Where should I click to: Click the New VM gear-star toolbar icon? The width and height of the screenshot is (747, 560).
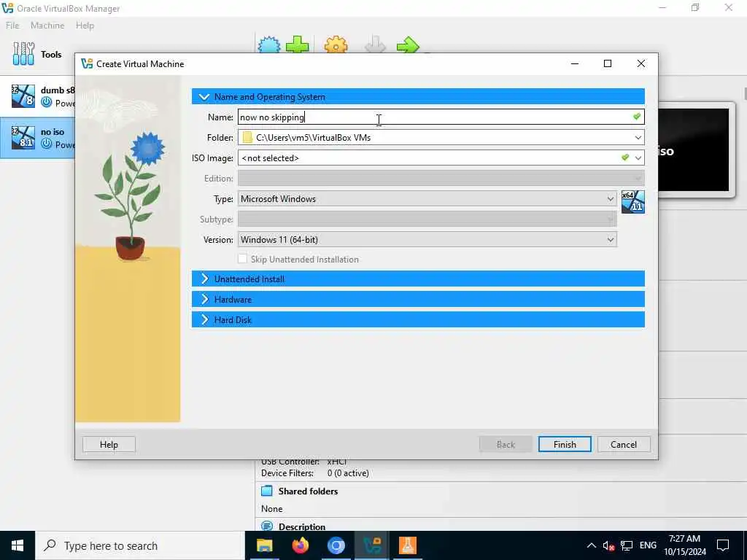point(269,45)
